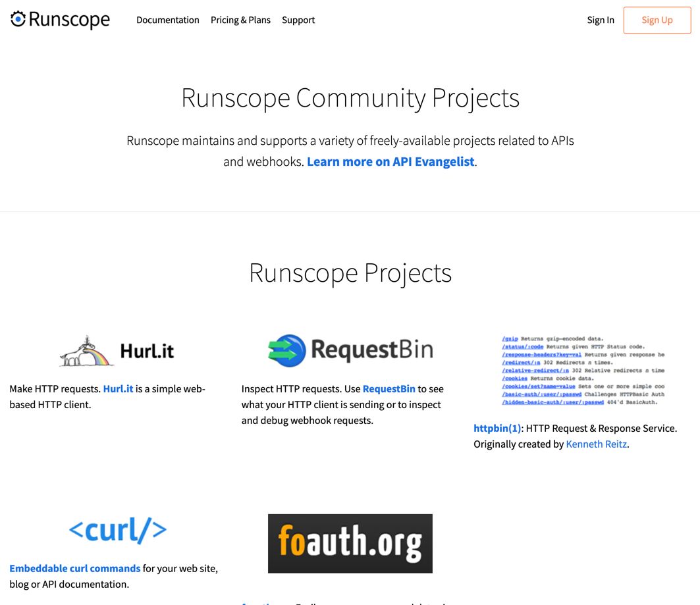
Task: Click the Sign Up button
Action: pyautogui.click(x=657, y=20)
